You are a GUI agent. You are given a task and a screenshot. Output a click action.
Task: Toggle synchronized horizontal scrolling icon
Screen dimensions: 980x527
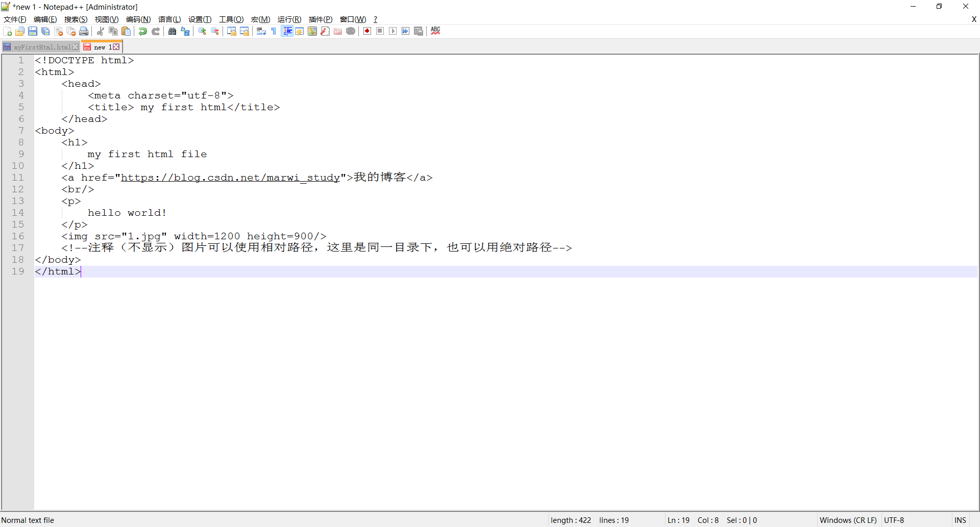point(244,31)
